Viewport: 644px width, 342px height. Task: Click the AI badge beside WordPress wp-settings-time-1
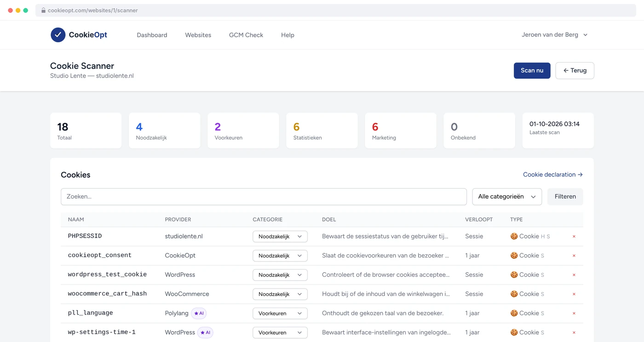coord(205,332)
